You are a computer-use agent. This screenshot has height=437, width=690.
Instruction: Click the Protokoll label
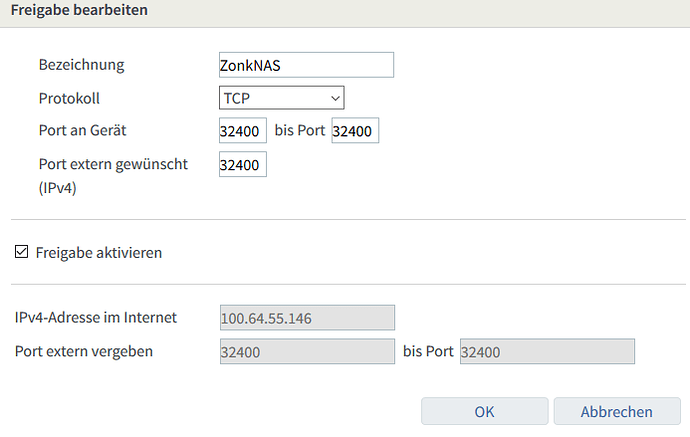tap(69, 98)
